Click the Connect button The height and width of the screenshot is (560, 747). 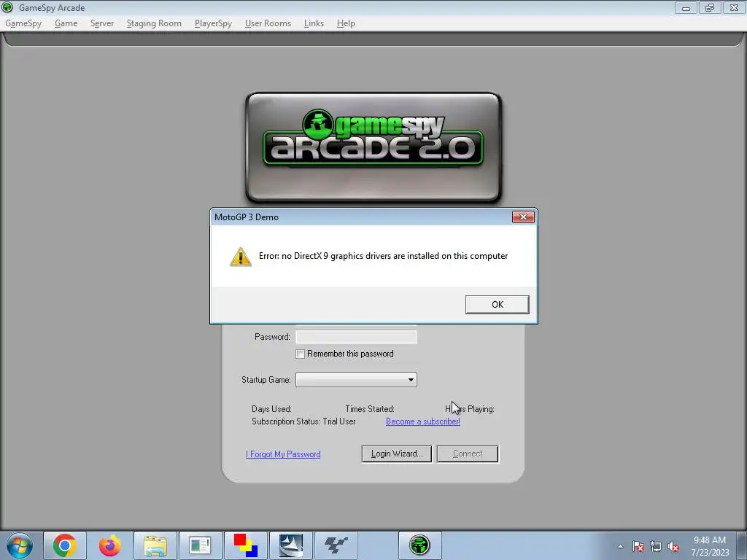(x=468, y=454)
